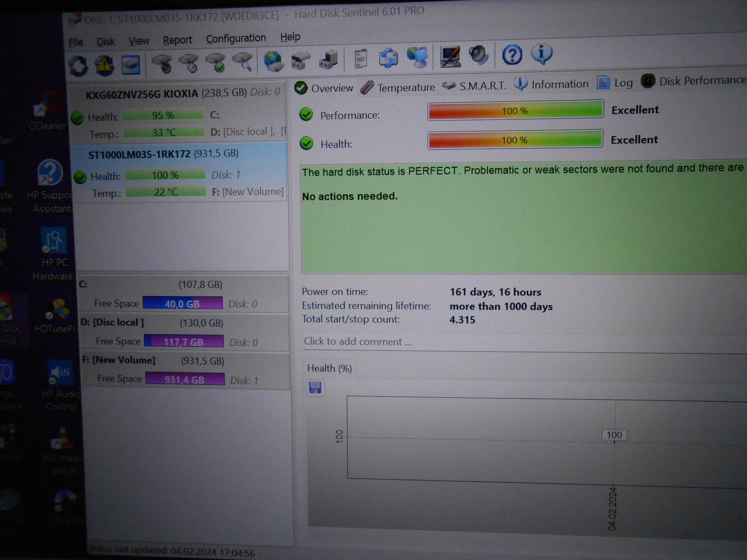Click the 117,7 GB free space bar
747x560 pixels.
coord(184,341)
